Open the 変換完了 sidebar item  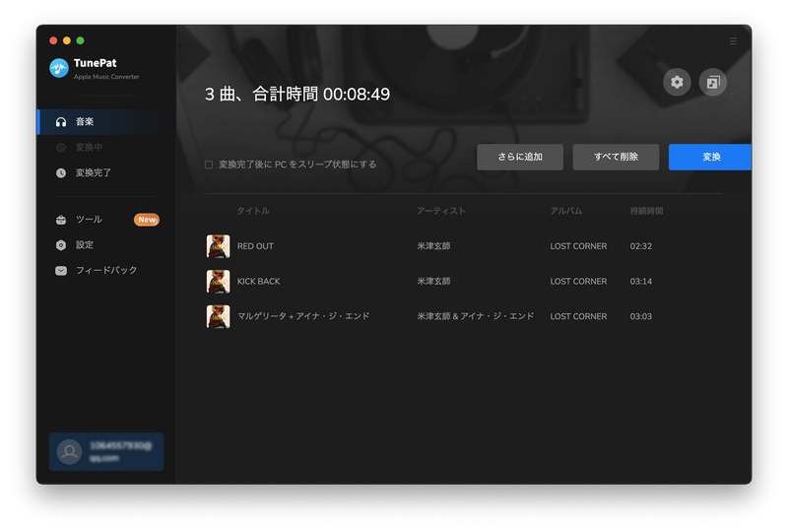point(106,173)
